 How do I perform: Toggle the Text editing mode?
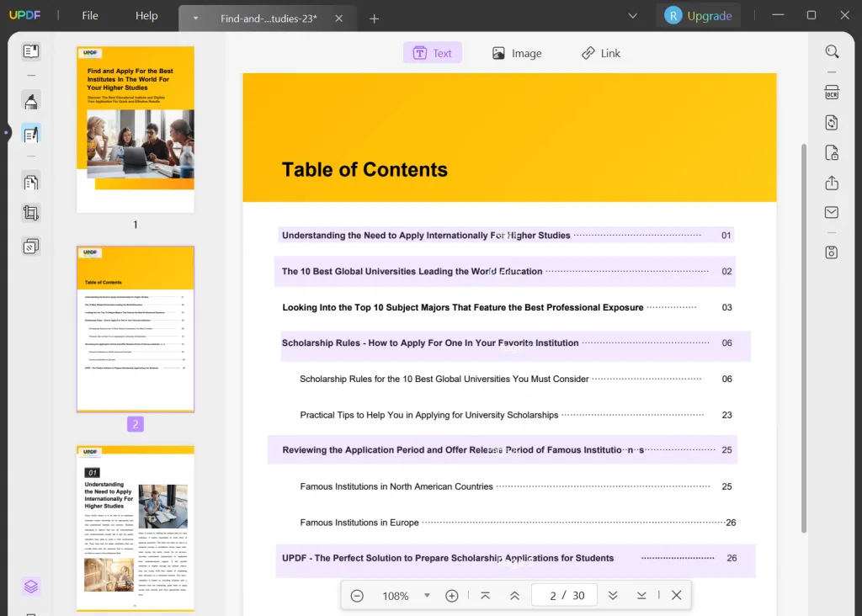coord(433,53)
